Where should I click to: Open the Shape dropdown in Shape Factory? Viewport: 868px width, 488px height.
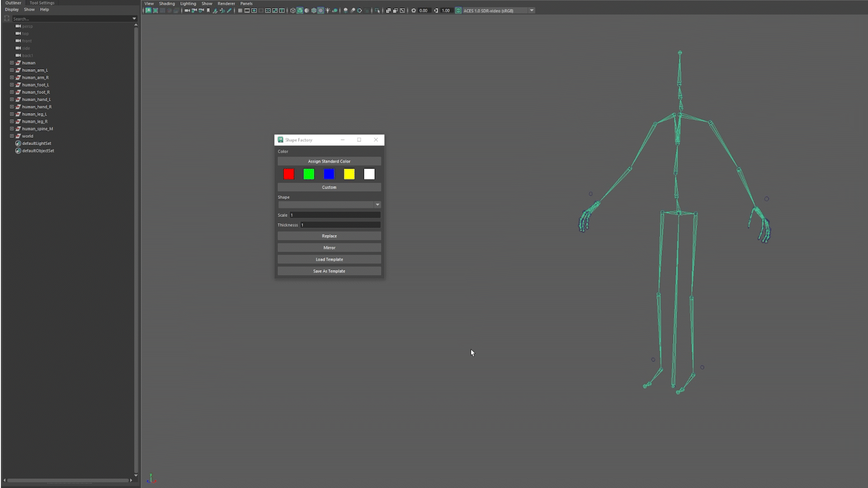329,205
